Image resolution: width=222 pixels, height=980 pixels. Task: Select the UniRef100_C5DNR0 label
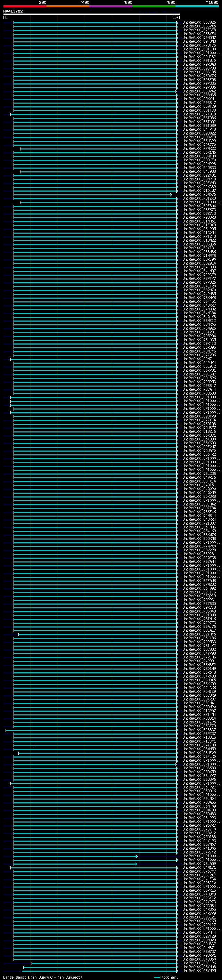pos(199,707)
